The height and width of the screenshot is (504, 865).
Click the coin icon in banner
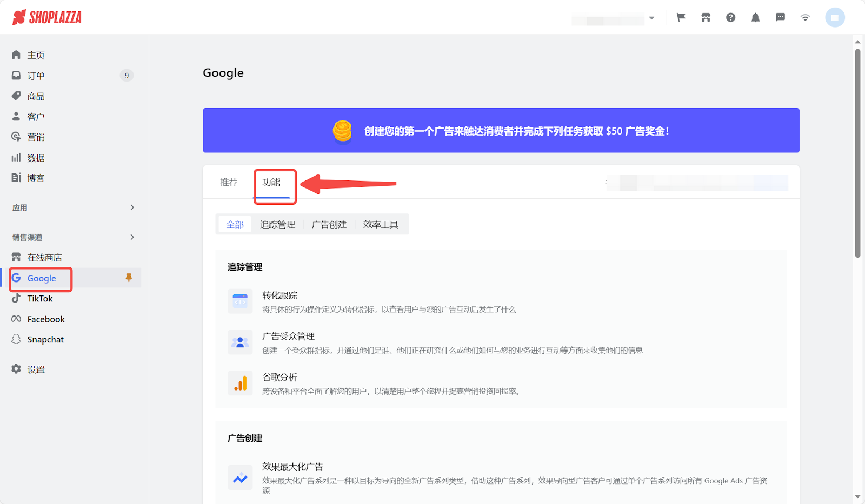tap(342, 131)
